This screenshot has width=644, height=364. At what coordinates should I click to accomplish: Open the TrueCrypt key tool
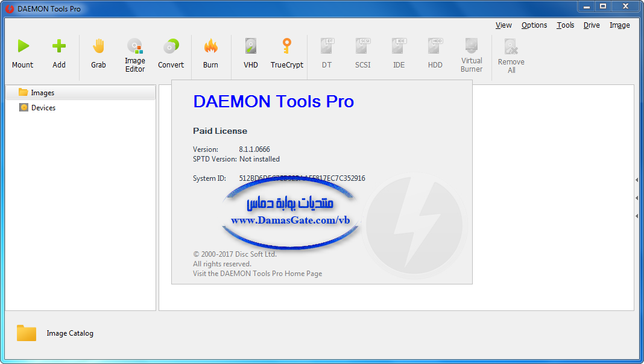(286, 46)
